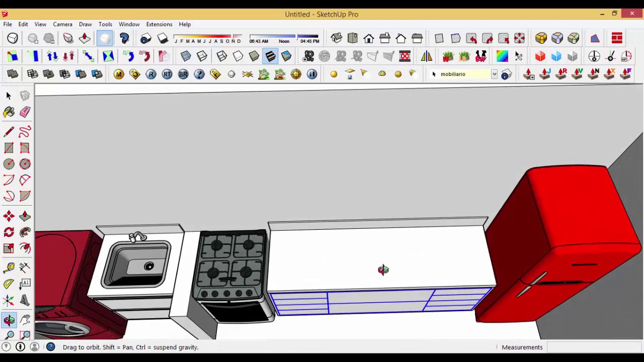Image resolution: width=644 pixels, height=362 pixels.
Task: Switch to Front view house icon
Action: 369,38
